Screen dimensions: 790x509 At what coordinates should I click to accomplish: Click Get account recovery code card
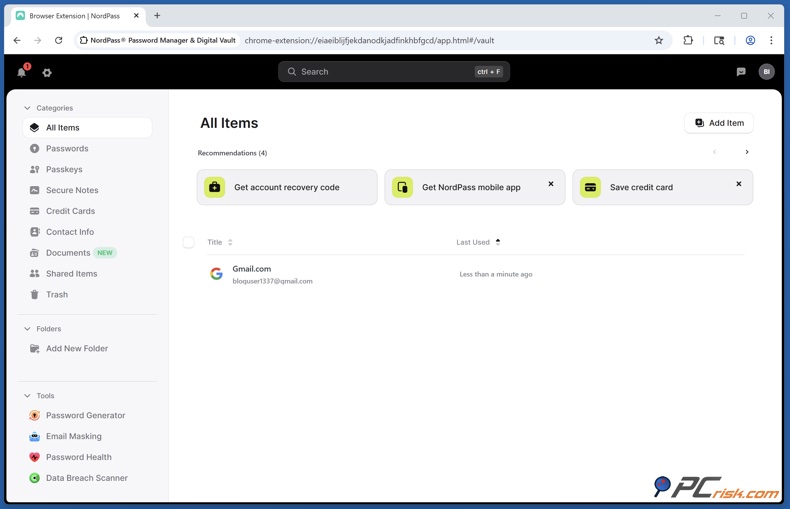click(287, 187)
